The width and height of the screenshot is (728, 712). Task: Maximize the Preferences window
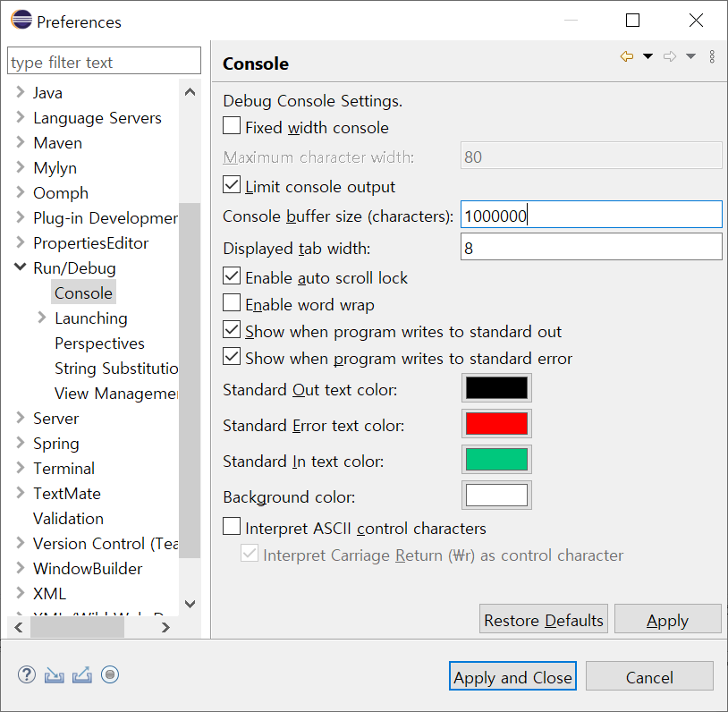pyautogui.click(x=633, y=20)
